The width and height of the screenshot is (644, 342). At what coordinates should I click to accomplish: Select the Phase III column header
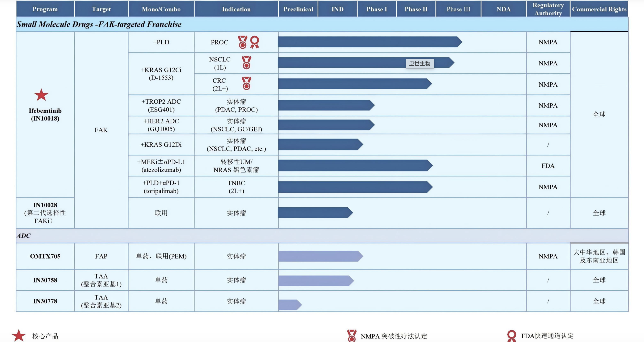pyautogui.click(x=458, y=9)
